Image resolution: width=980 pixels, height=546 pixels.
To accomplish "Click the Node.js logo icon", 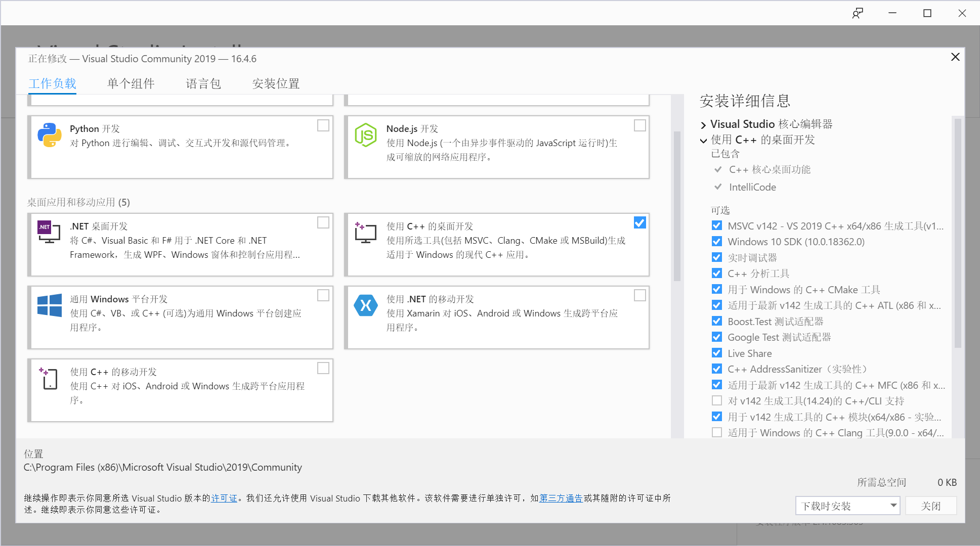I will click(365, 134).
